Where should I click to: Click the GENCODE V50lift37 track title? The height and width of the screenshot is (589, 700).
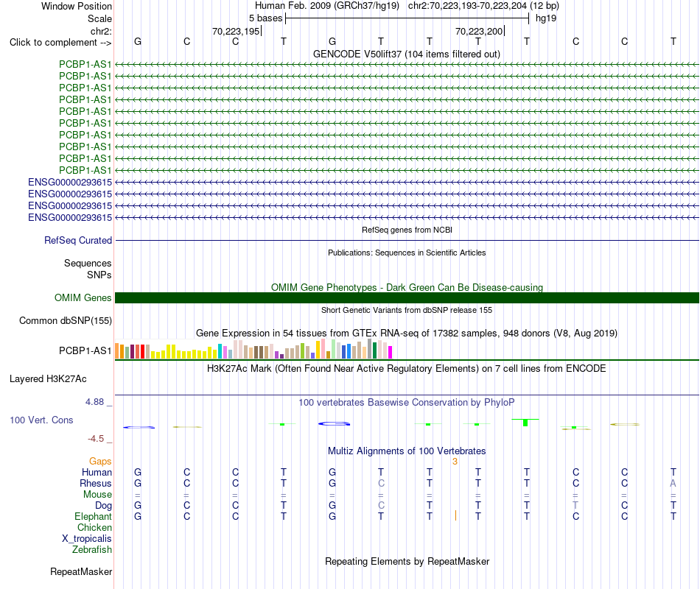pos(407,54)
